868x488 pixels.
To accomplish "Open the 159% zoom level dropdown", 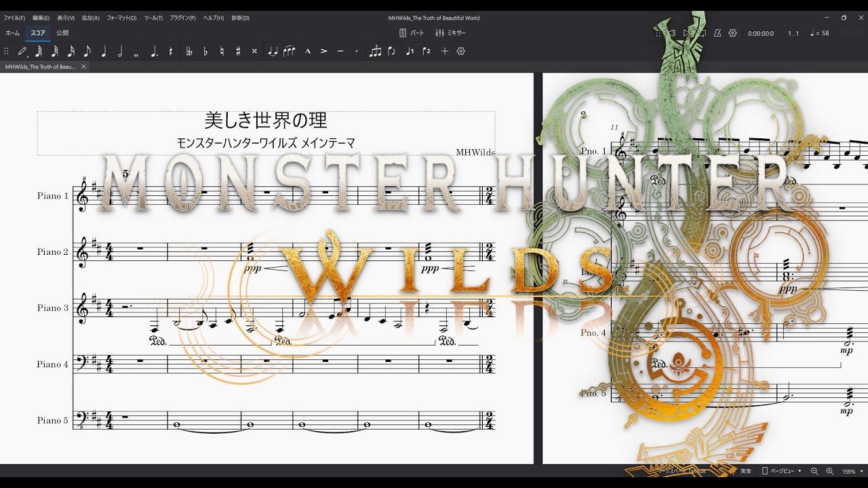I will [x=852, y=471].
